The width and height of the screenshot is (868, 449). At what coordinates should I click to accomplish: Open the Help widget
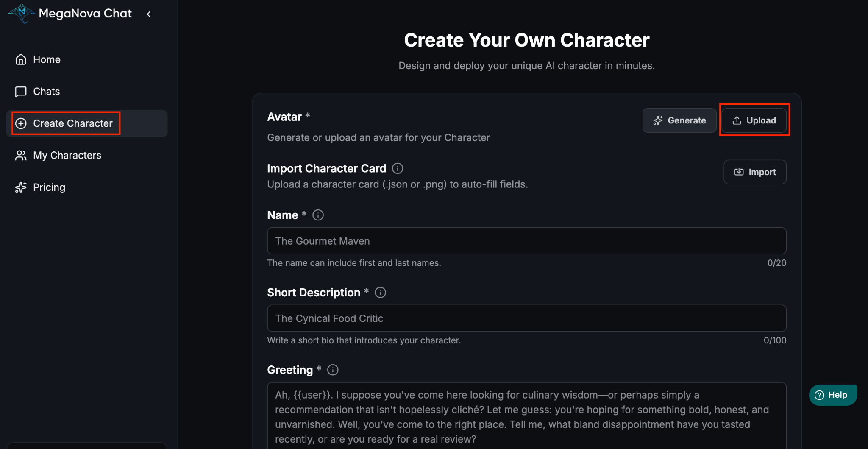(832, 395)
